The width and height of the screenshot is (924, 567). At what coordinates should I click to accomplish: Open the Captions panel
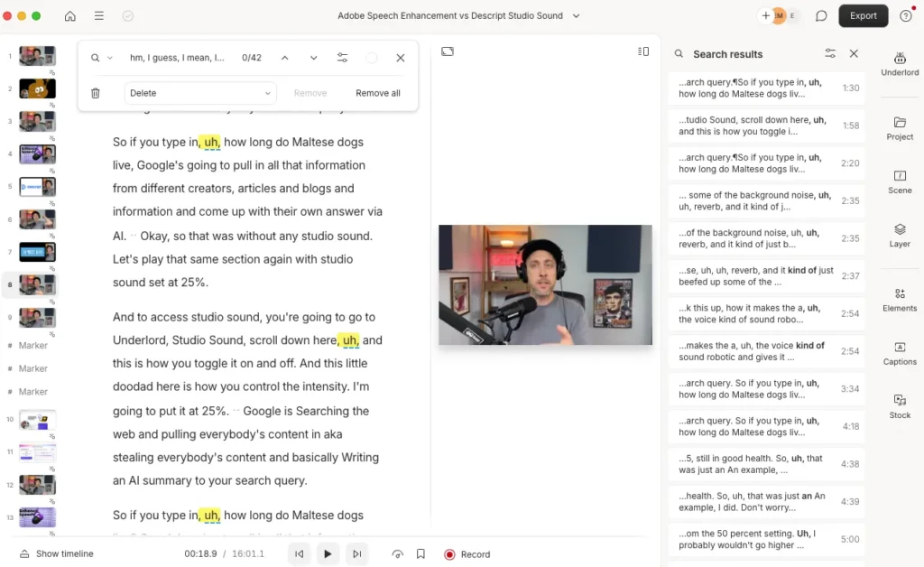900,354
